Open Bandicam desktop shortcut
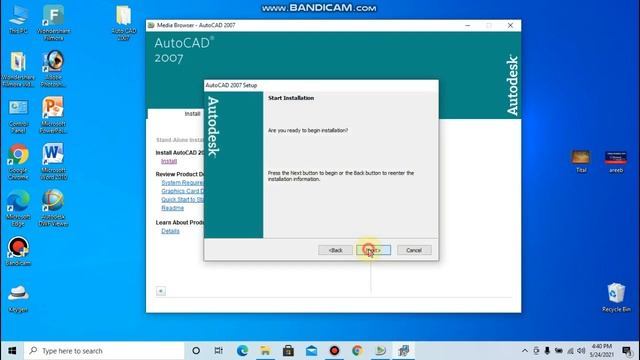This screenshot has height=360, width=640. pyautogui.click(x=18, y=251)
